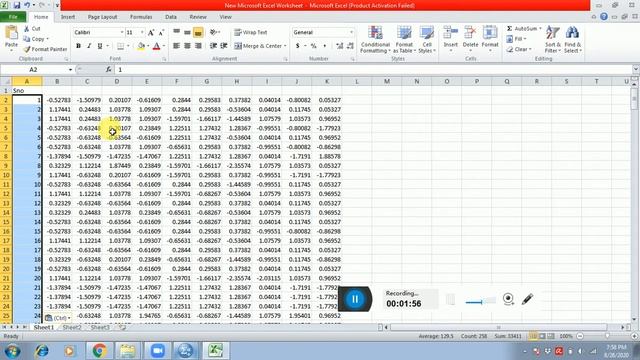Open Find & Select menu
This screenshot has height=360, width=640.
click(572, 39)
